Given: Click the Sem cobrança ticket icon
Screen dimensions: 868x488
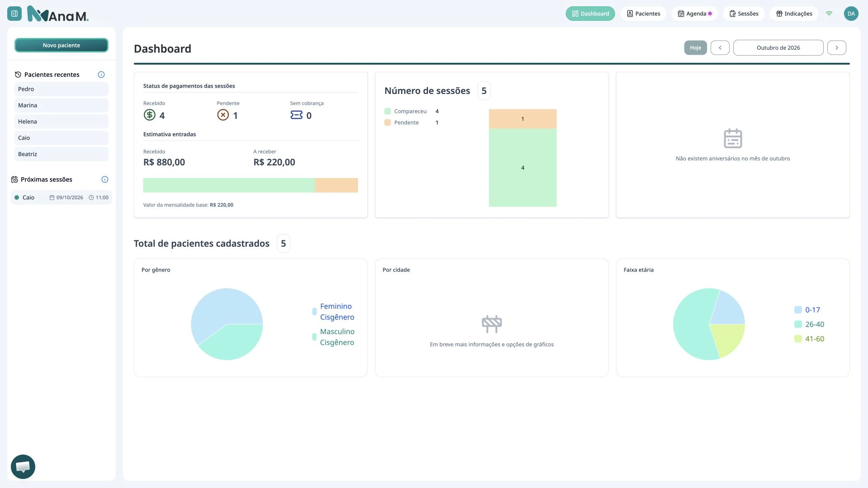Looking at the screenshot, I should pos(297,115).
